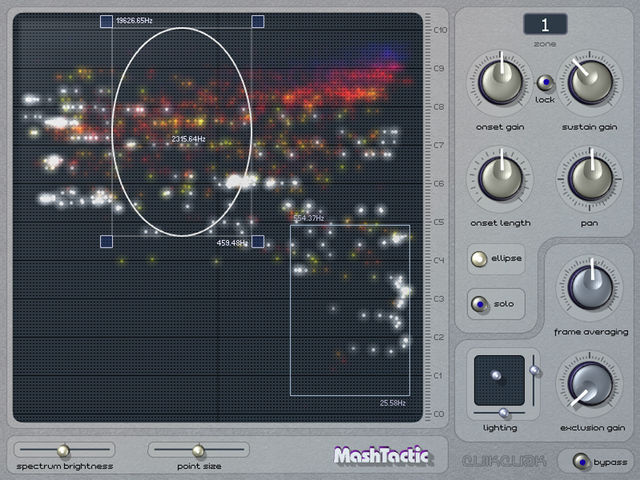
Task: Select bottom-right ellipse zone corner handle
Action: [x=258, y=241]
